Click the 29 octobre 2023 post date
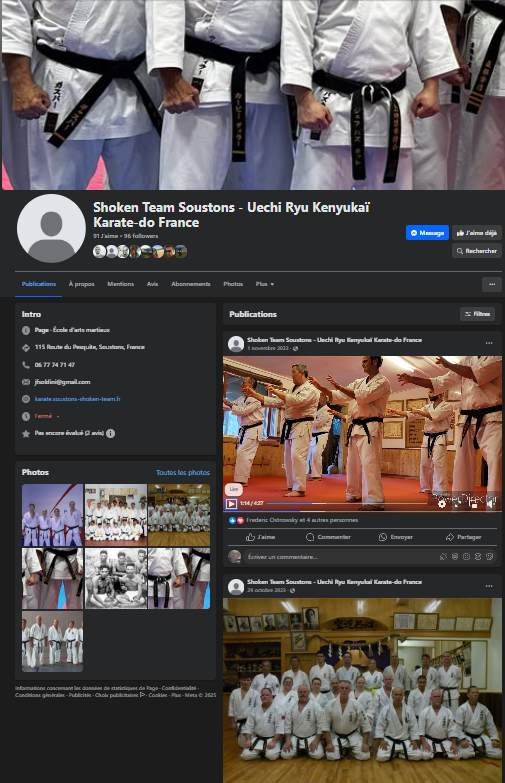Image resolution: width=505 pixels, height=783 pixels. [x=267, y=590]
